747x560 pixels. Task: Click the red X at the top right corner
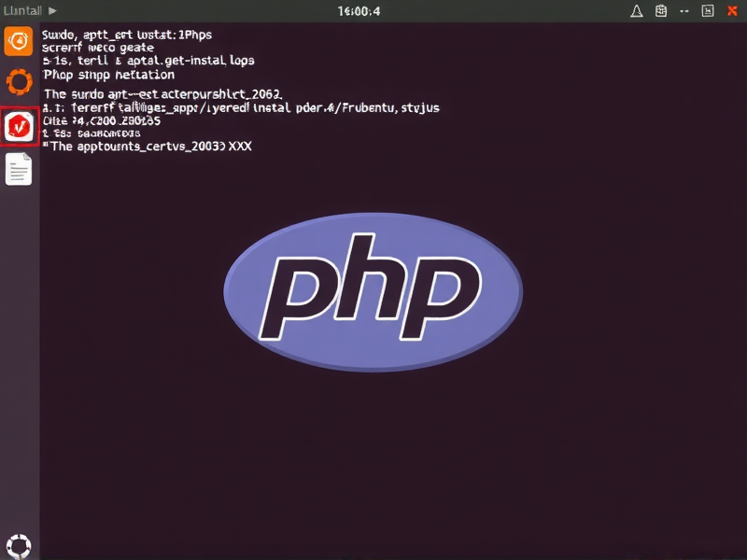732,10
